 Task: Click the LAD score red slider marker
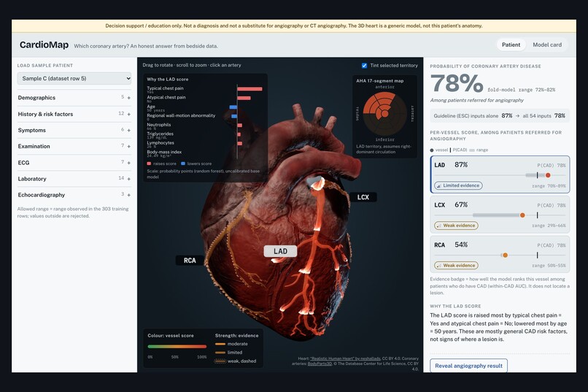[548, 175]
